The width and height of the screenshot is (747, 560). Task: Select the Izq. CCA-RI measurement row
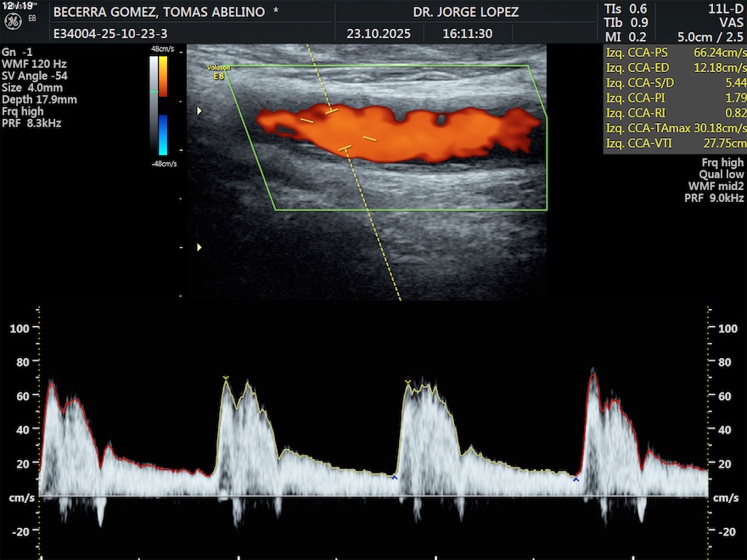[x=675, y=113]
